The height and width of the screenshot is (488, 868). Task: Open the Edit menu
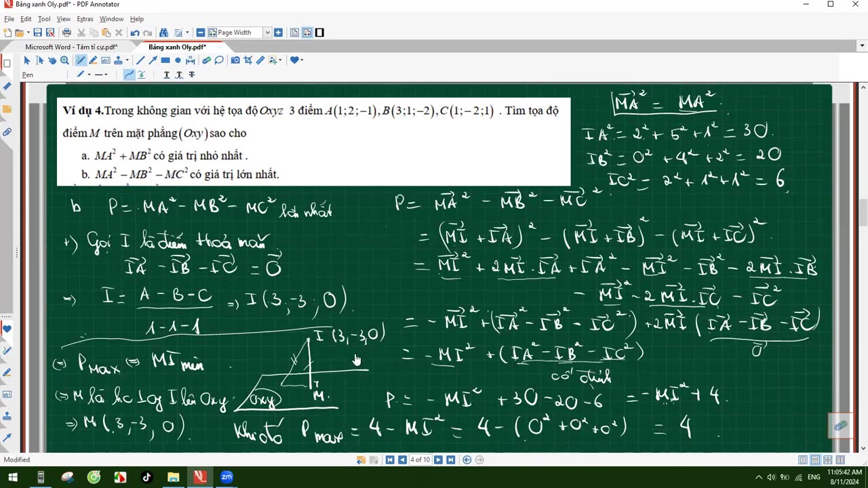(x=26, y=19)
